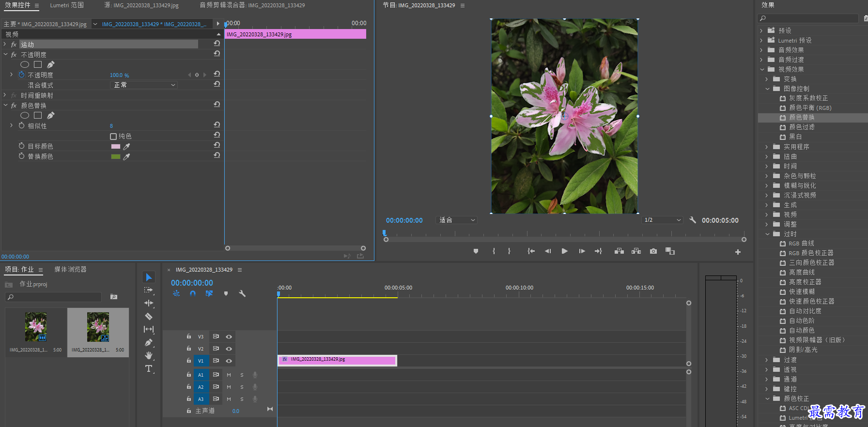Collapse the Image Control folder
The image size is (868, 427).
click(x=767, y=89)
